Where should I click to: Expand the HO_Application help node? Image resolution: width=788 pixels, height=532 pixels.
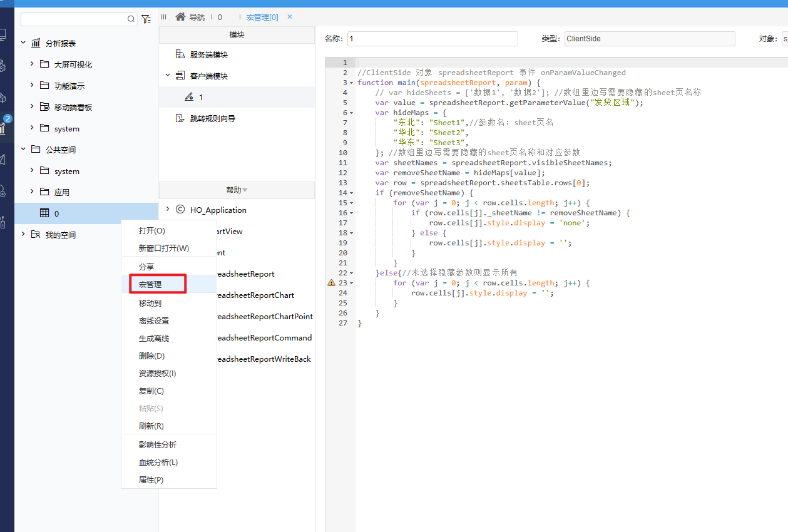168,210
